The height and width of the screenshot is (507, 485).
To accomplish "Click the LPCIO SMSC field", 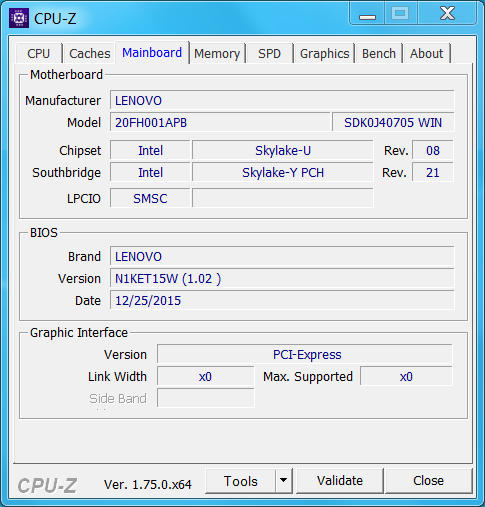I will pyautogui.click(x=150, y=198).
